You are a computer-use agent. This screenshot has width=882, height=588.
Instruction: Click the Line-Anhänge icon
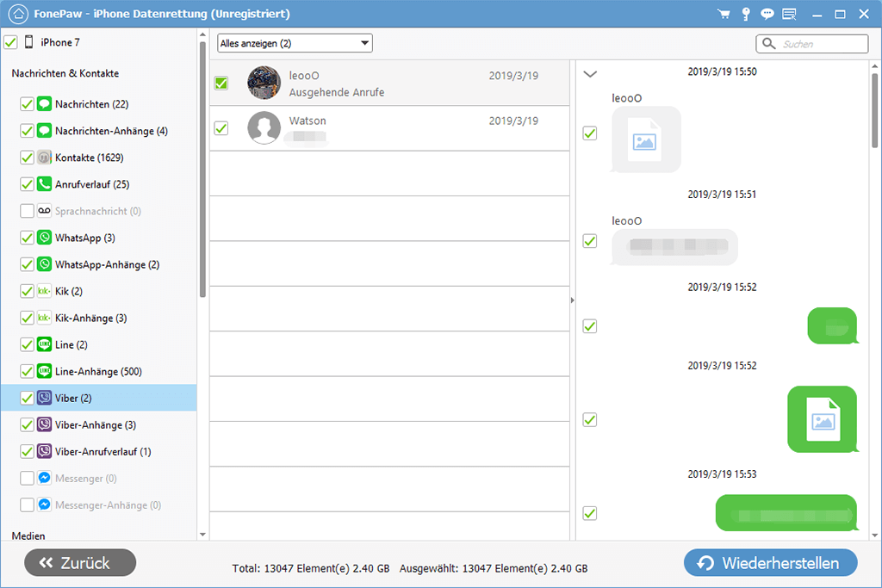point(45,372)
